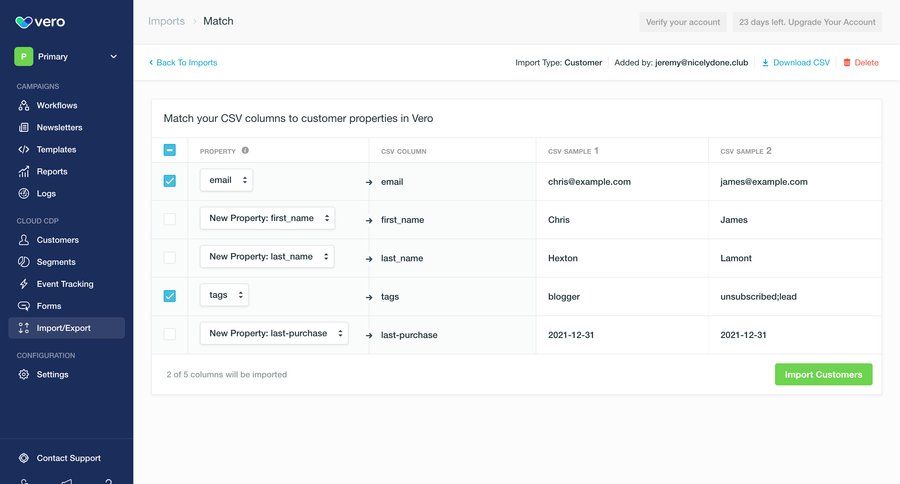Check the last_name row checkbox
The image size is (900, 484).
170,257
